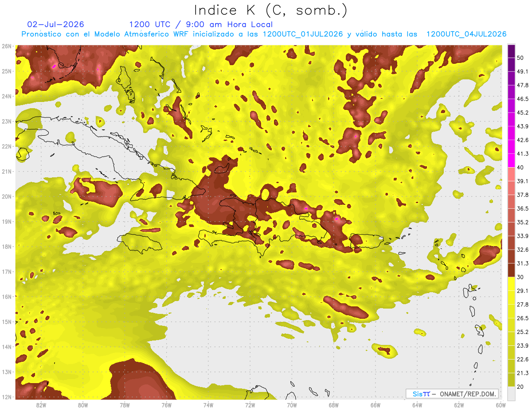This screenshot has height=411, width=532.
Task: Click color bar value label "43.9"
Action: point(523,126)
